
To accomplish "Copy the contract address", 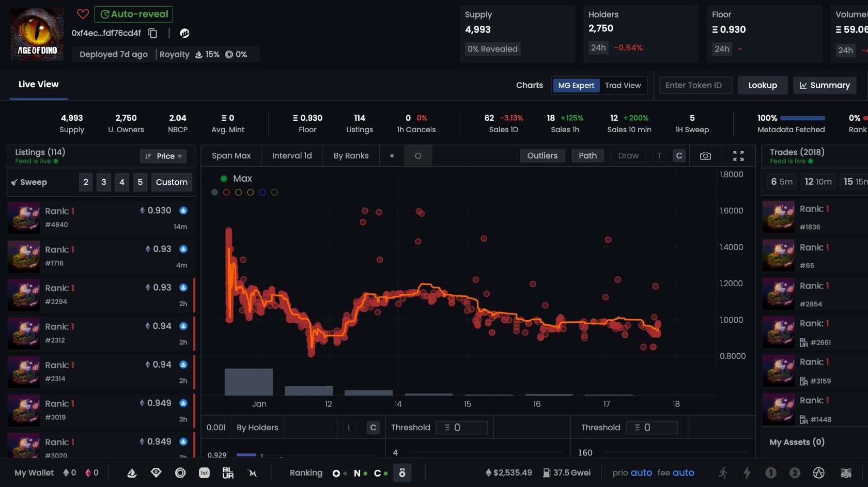I will [x=152, y=33].
